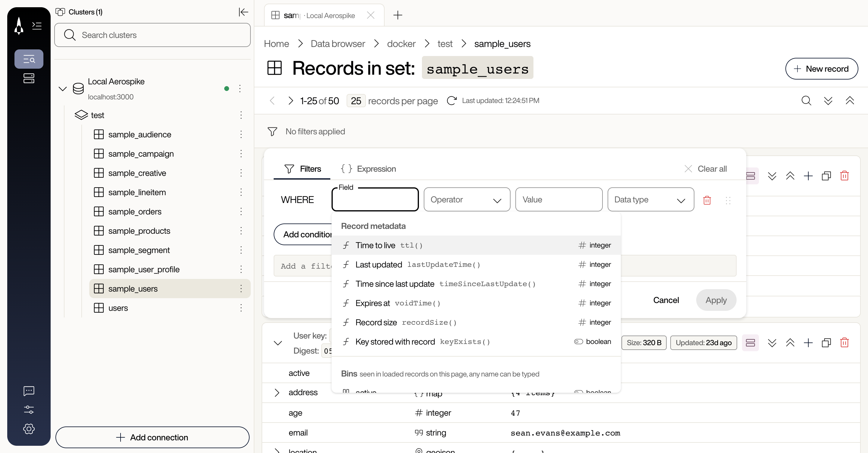The height and width of the screenshot is (453, 868).
Task: Open the data browser sidebar icon
Action: tap(29, 59)
